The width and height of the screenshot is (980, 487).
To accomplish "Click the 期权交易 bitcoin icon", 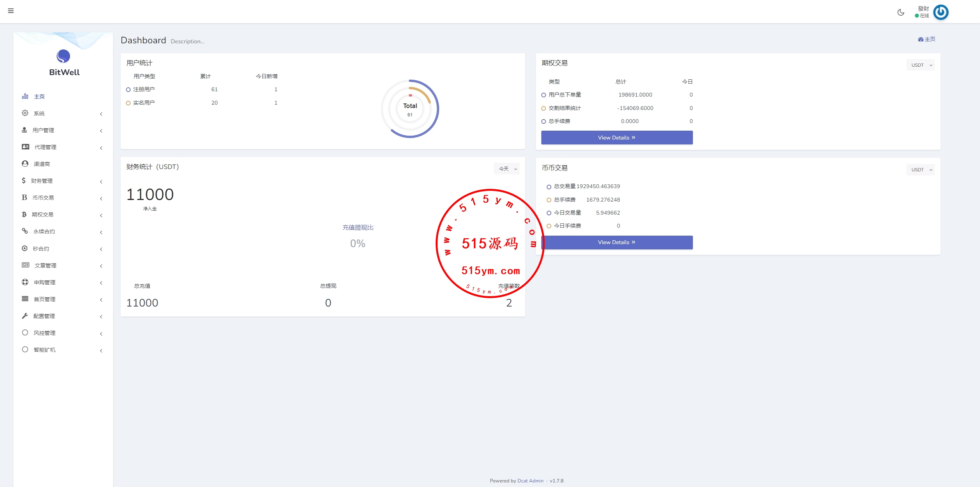I will click(24, 214).
